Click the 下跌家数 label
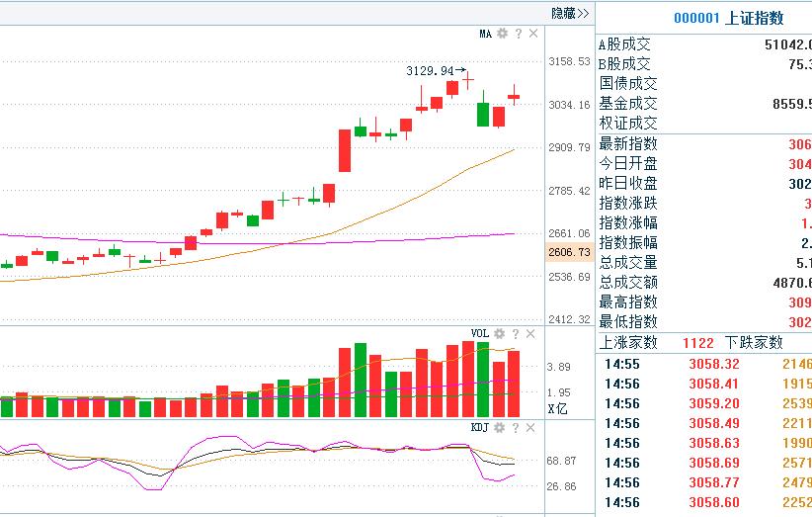 pos(754,342)
